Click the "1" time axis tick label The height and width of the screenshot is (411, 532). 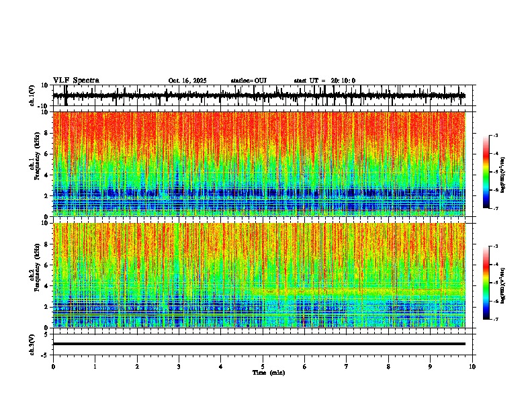point(95,367)
